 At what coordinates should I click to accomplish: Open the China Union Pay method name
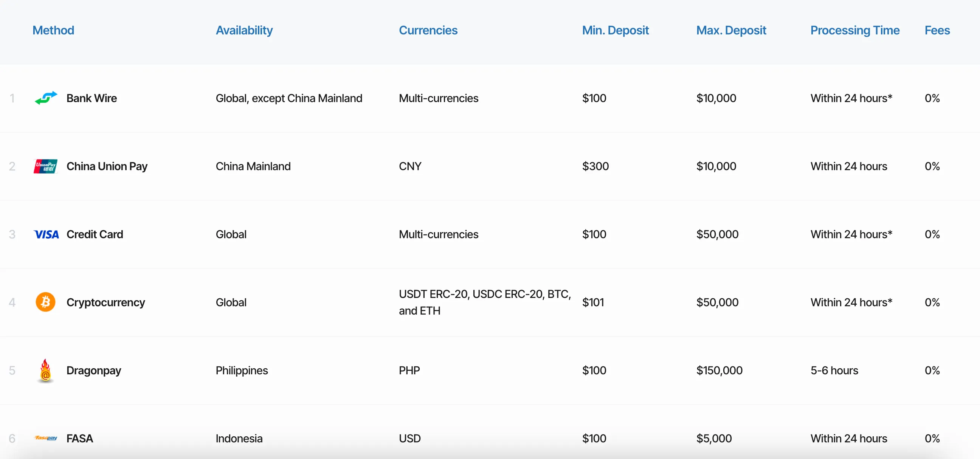(107, 166)
